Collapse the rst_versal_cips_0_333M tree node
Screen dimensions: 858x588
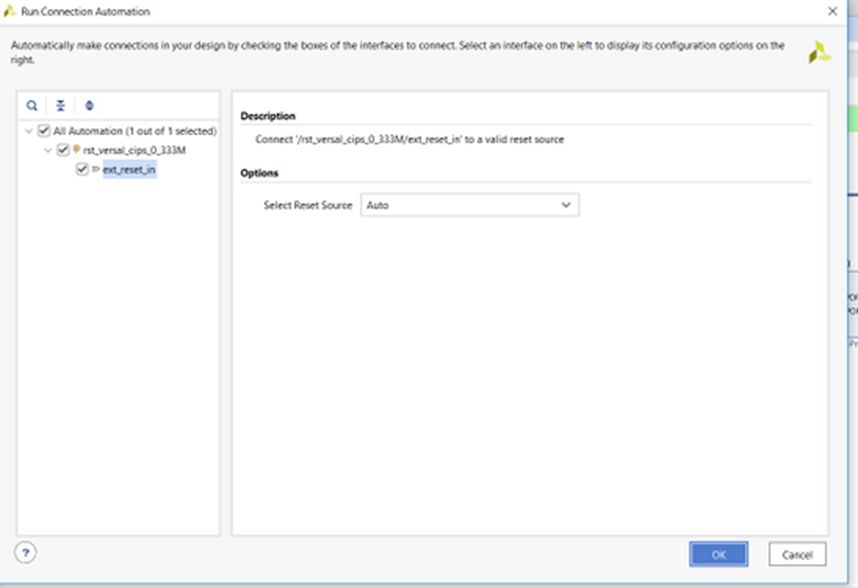(48, 150)
